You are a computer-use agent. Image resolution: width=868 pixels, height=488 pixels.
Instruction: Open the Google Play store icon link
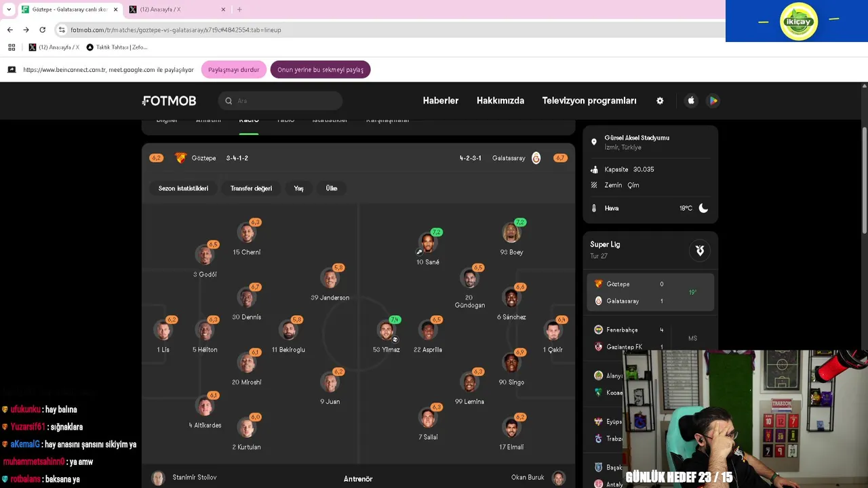tap(713, 100)
